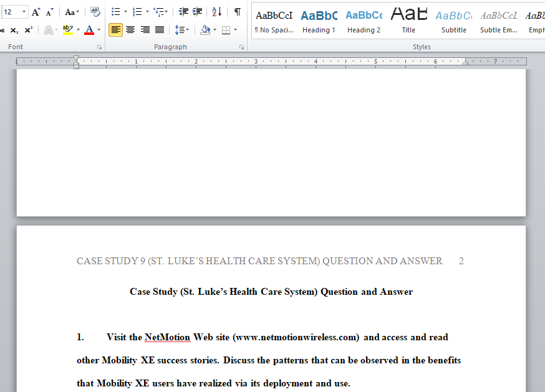Increase the paragraph indent
The height and width of the screenshot is (392, 545).
click(198, 12)
